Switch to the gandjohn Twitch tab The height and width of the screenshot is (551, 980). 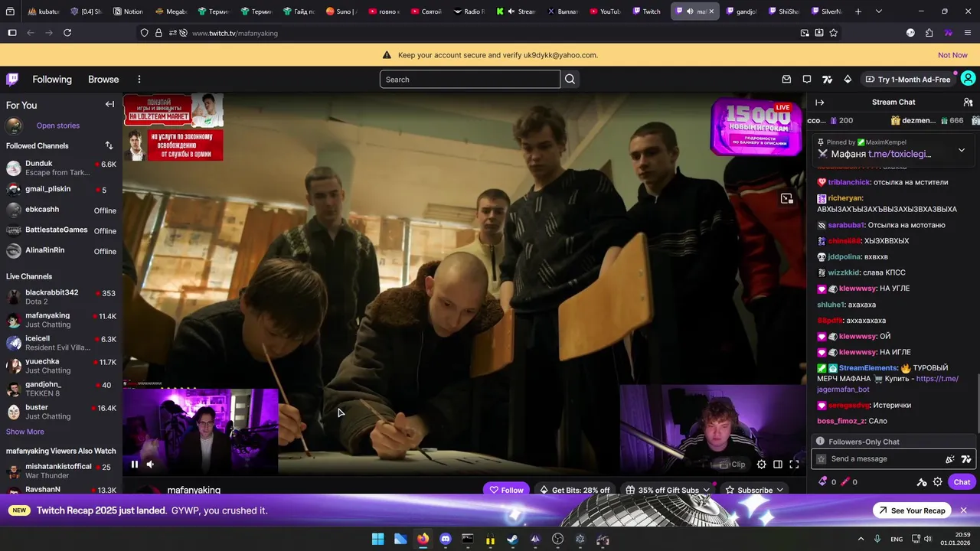coord(740,11)
